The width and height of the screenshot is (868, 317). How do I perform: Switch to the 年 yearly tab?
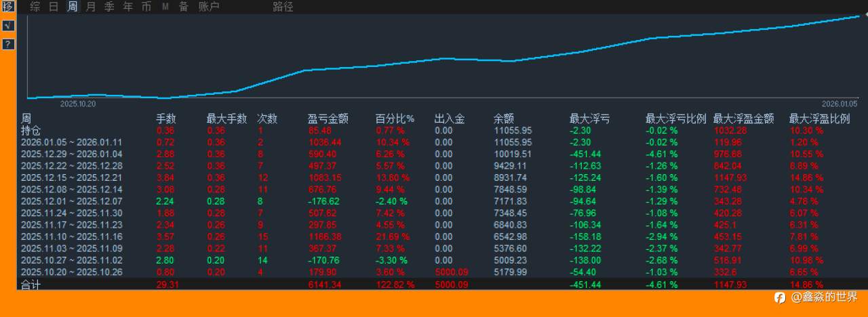[x=128, y=7]
